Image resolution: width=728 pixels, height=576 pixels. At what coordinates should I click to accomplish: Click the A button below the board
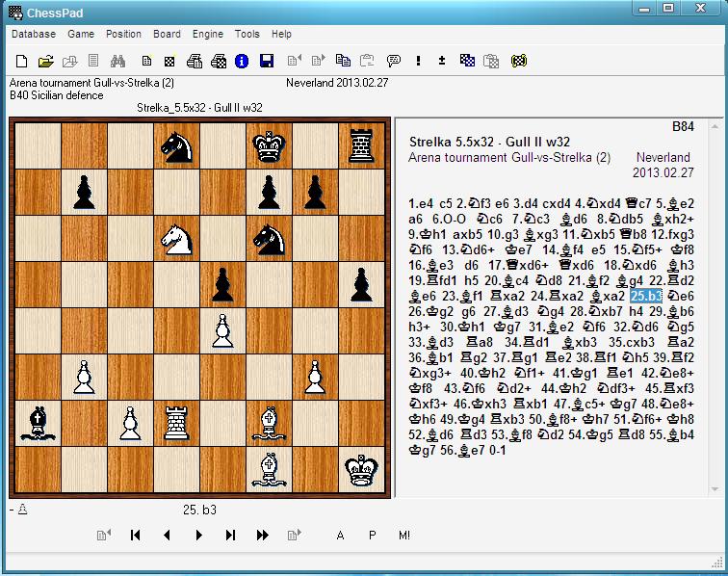pos(340,536)
